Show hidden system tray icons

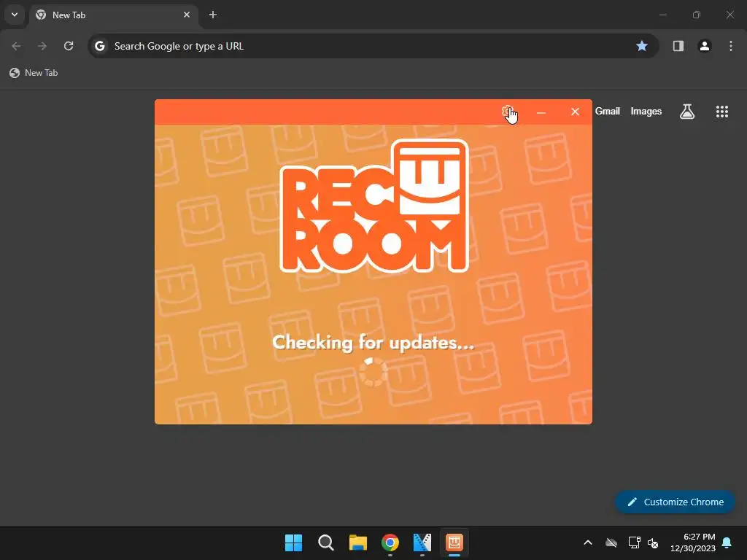pyautogui.click(x=588, y=542)
